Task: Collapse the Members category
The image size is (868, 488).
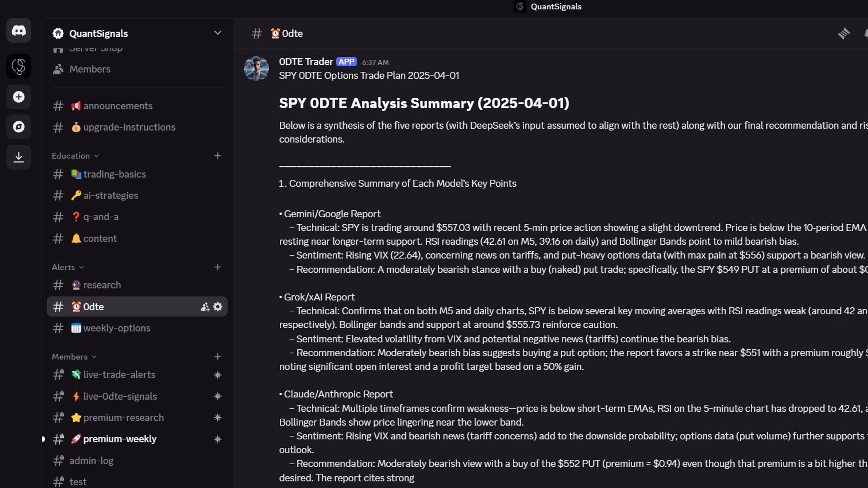Action: [x=74, y=357]
